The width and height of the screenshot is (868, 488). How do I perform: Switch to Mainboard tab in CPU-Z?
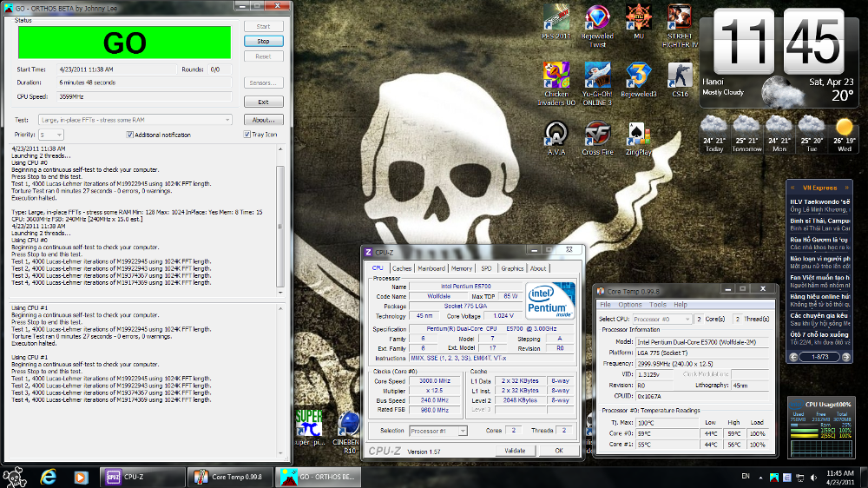[431, 268]
